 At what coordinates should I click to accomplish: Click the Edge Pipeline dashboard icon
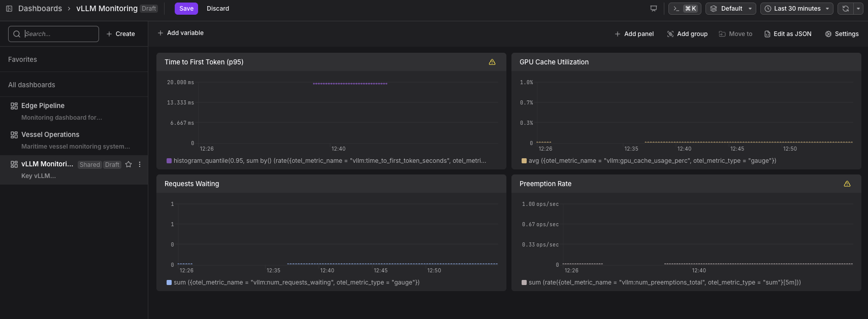pyautogui.click(x=14, y=106)
